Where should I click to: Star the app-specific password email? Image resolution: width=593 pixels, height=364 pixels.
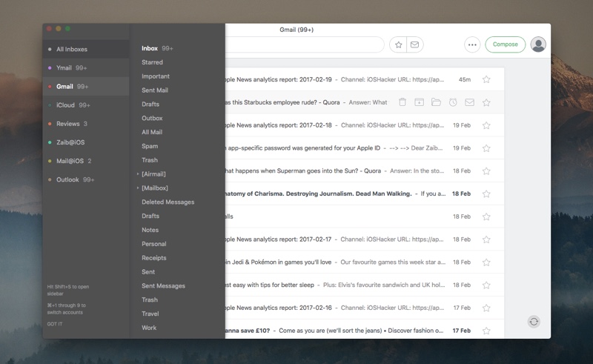tap(486, 148)
